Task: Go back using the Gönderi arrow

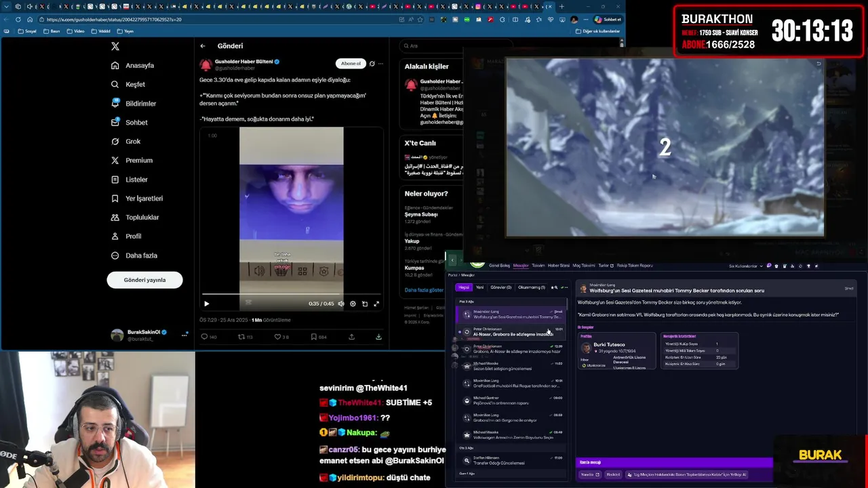Action: tap(202, 46)
